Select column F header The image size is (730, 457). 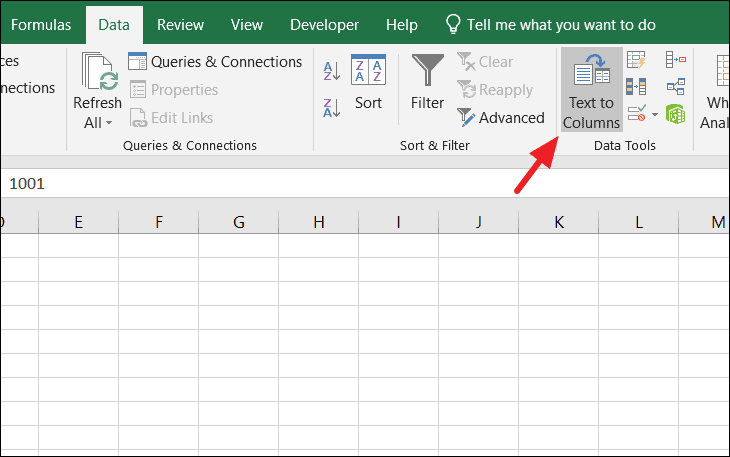(x=159, y=222)
